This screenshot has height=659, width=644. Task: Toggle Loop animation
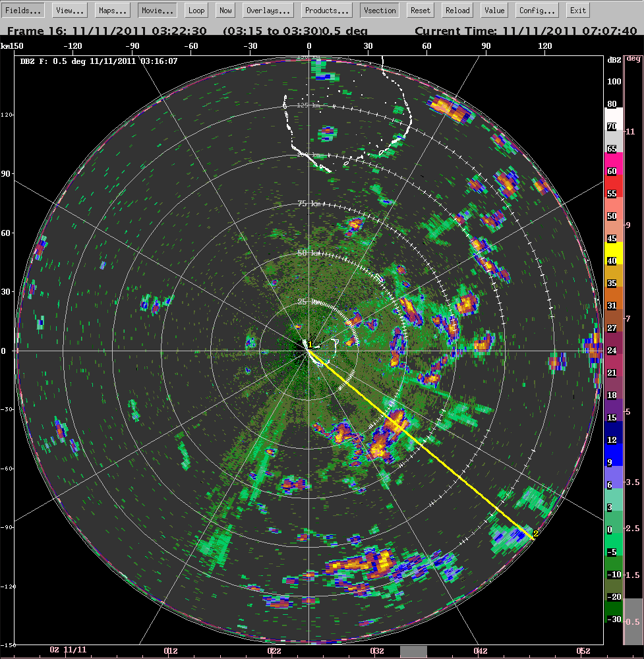click(x=196, y=11)
